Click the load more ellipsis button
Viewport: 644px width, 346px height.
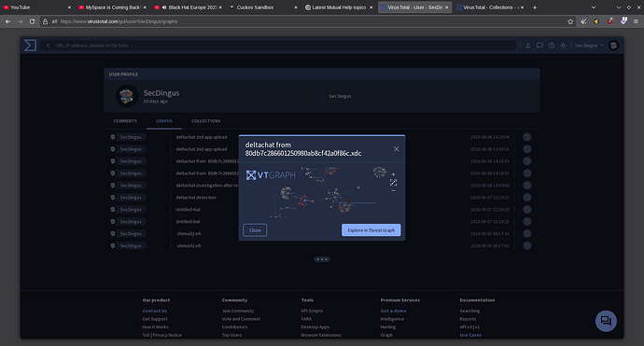click(x=322, y=259)
